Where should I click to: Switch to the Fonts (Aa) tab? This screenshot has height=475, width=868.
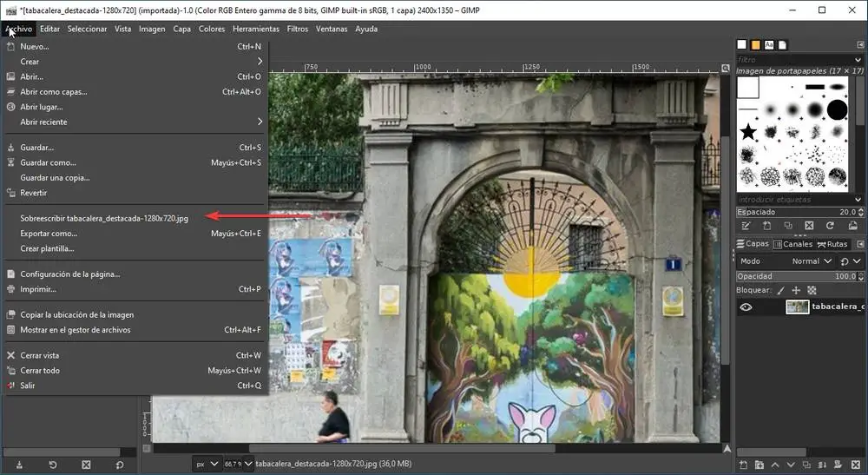click(769, 45)
